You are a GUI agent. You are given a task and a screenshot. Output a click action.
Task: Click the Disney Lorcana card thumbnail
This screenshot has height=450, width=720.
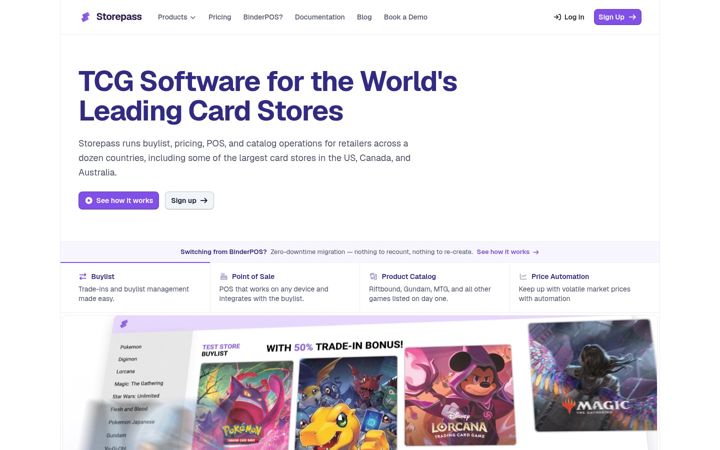[459, 395]
